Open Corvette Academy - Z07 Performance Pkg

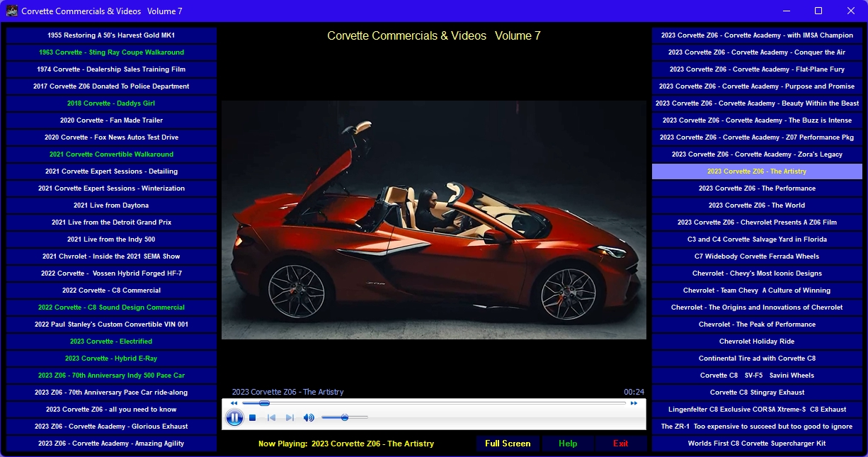coord(757,137)
